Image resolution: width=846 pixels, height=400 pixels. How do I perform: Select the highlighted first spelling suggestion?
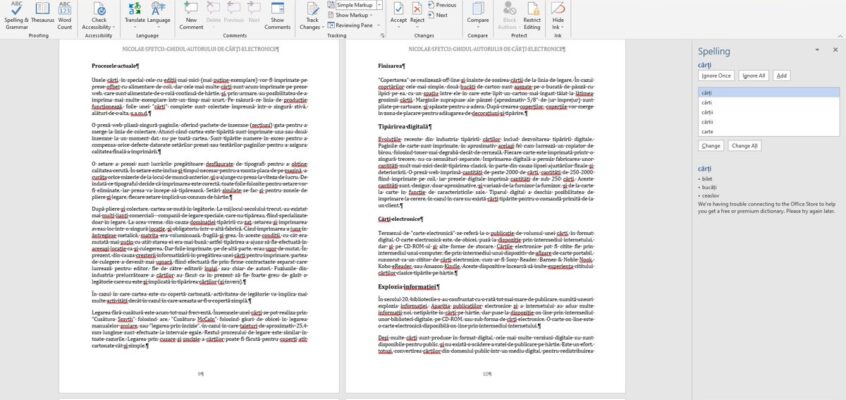[x=769, y=93]
